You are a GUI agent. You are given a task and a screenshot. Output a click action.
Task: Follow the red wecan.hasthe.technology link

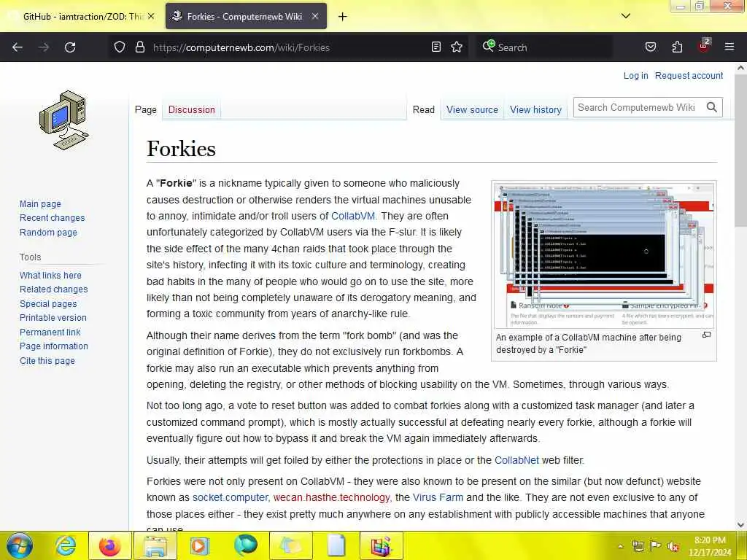(x=332, y=497)
